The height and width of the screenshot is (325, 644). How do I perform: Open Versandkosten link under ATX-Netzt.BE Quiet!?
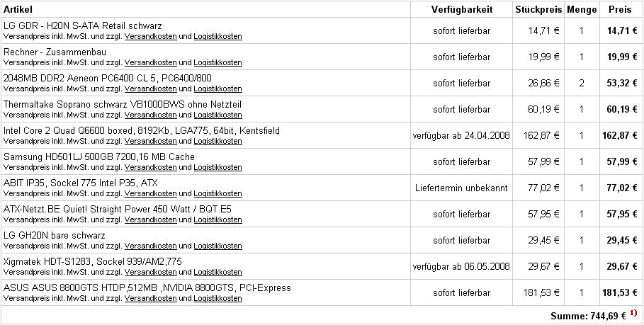[151, 220]
